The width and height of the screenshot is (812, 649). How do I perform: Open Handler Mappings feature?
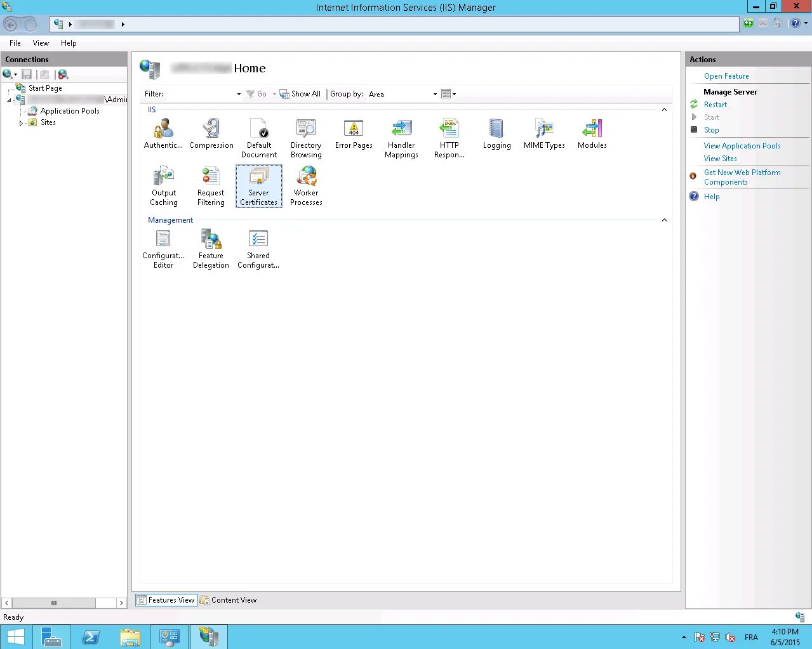tap(401, 138)
